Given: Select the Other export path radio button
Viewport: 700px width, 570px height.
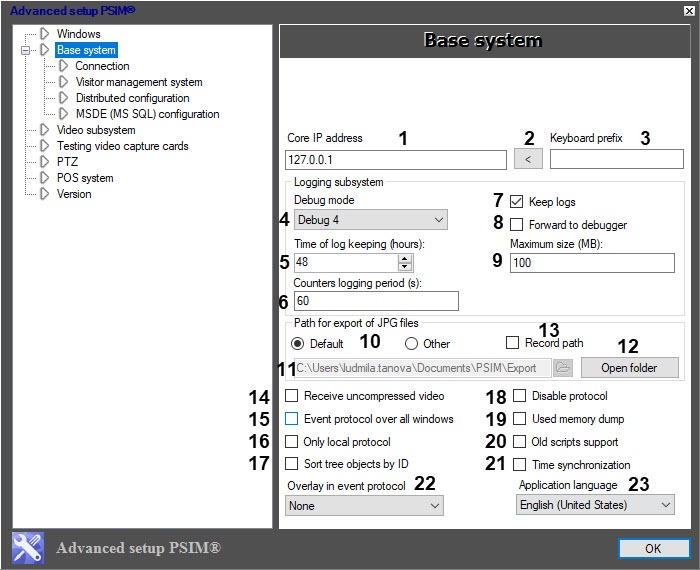Looking at the screenshot, I should click(411, 344).
